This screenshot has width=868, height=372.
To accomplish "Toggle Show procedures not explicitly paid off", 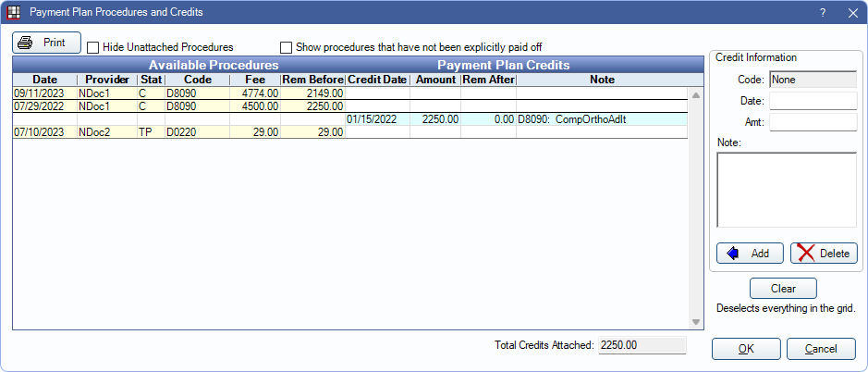I will pyautogui.click(x=286, y=47).
